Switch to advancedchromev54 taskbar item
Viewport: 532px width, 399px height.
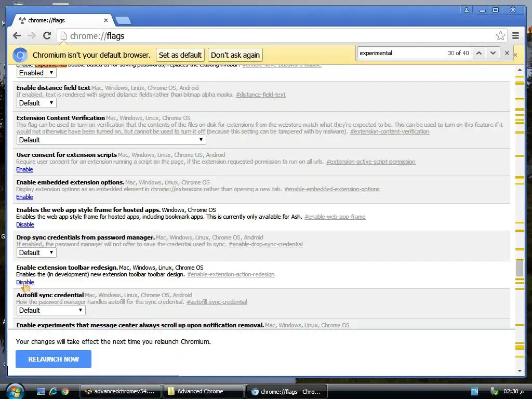click(121, 392)
